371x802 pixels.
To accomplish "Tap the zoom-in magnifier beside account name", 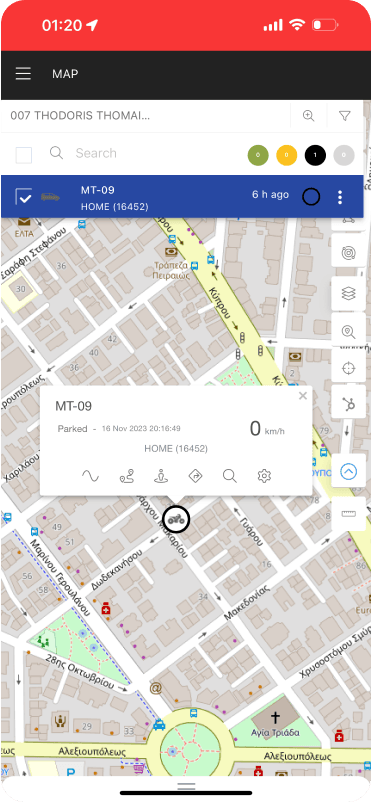I will pos(308,116).
